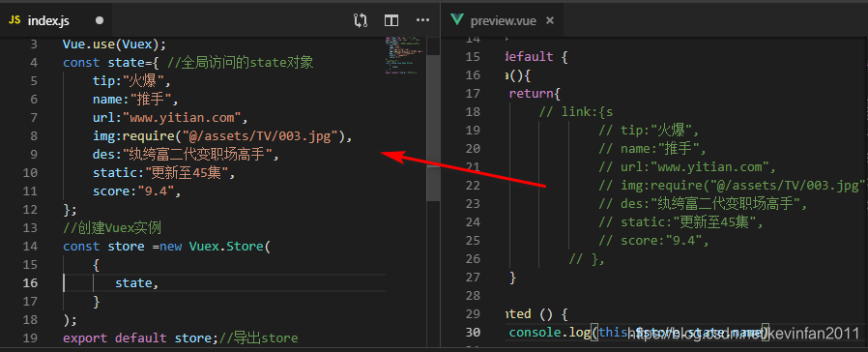The image size is (868, 352).
Task: Click the JS file icon on index.js tab
Action: (14, 20)
